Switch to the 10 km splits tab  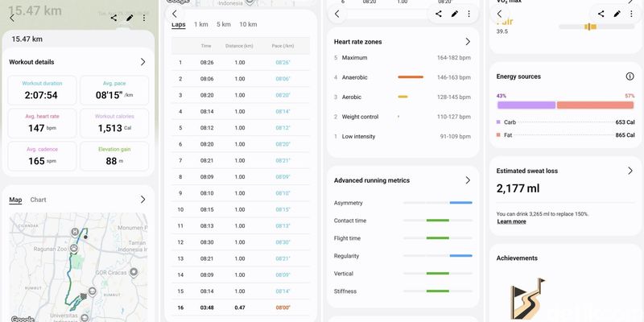click(x=248, y=24)
